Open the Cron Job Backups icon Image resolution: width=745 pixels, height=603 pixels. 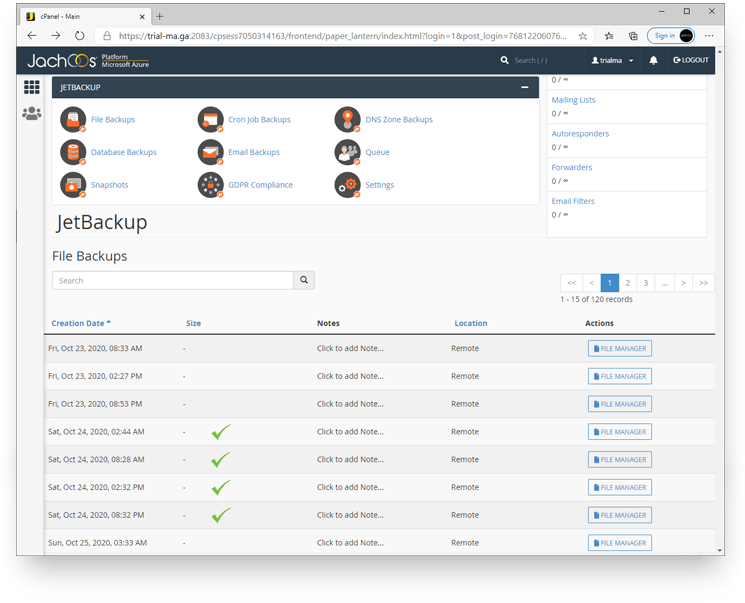point(210,119)
